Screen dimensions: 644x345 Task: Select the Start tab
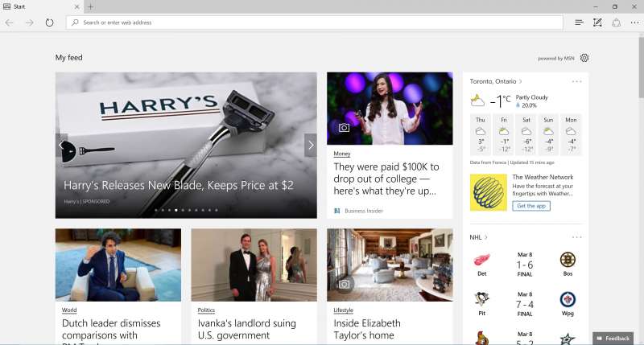(41, 6)
